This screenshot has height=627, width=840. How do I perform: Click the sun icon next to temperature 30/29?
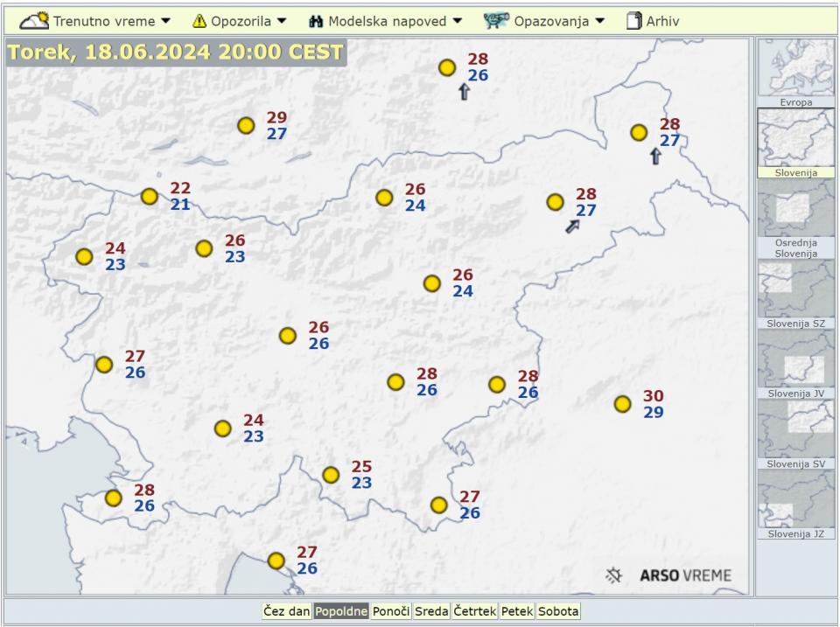(x=622, y=404)
